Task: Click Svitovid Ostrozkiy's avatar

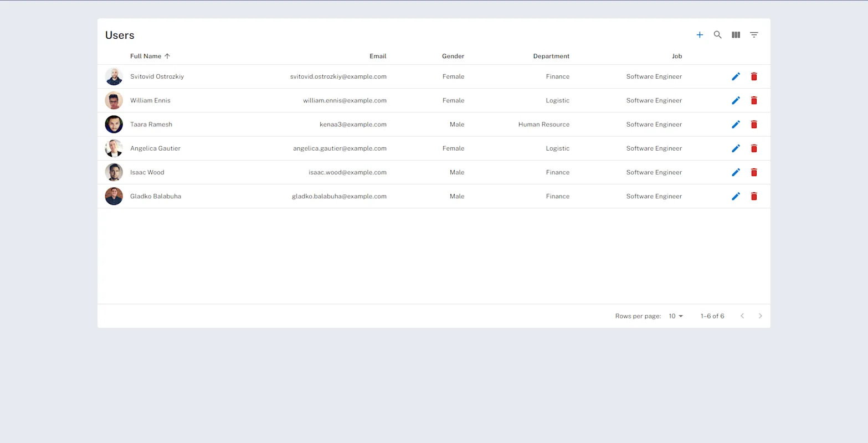Action: pyautogui.click(x=114, y=76)
